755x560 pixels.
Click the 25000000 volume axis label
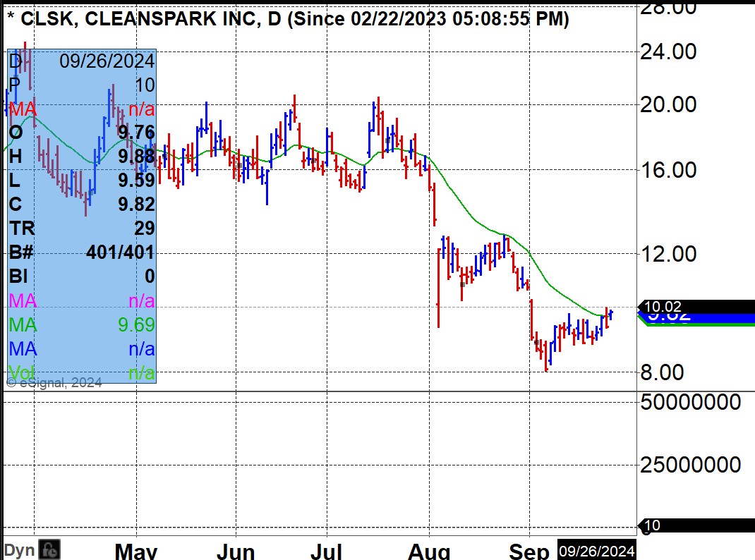tap(691, 465)
